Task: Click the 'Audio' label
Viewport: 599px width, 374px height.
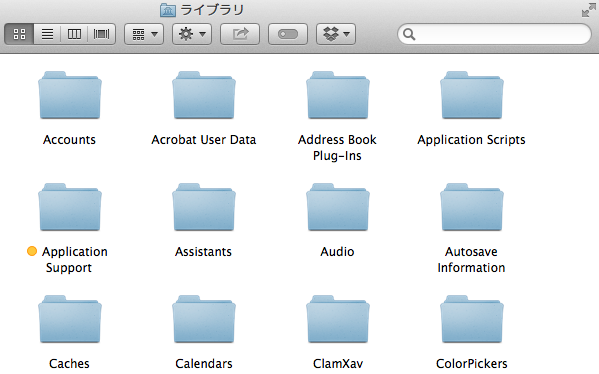Action: (337, 252)
